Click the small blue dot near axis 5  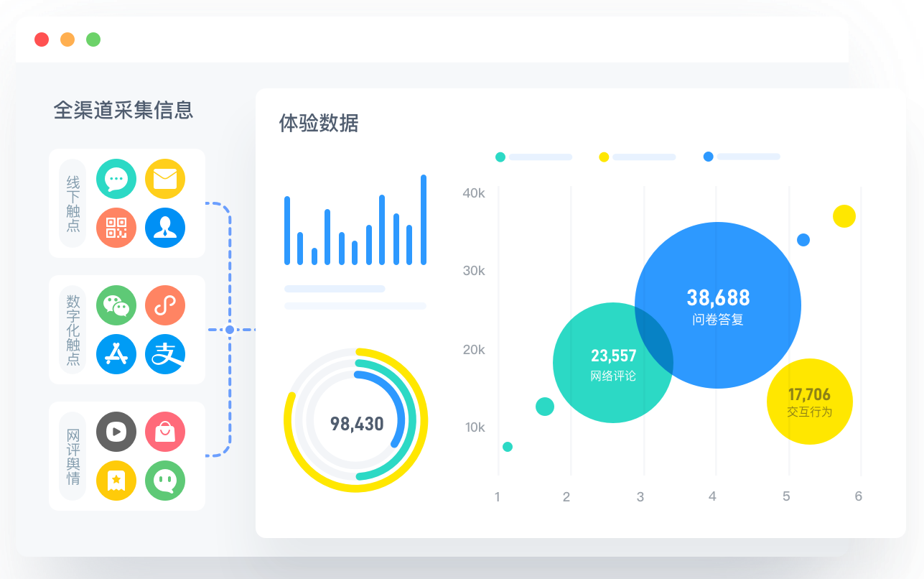[803, 240]
